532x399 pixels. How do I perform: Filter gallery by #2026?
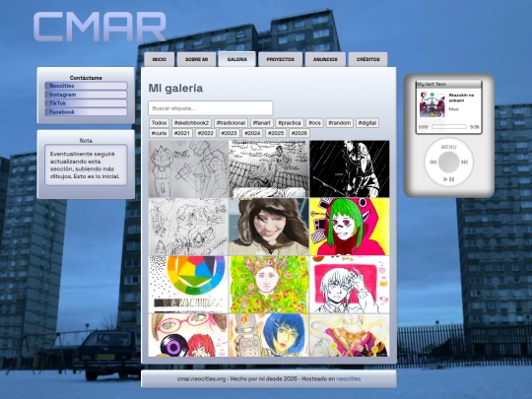[x=299, y=133]
